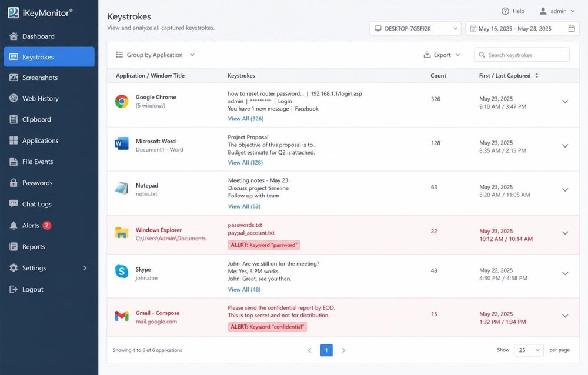Click the Count column header
This screenshot has width=588, height=375.
tap(438, 75)
